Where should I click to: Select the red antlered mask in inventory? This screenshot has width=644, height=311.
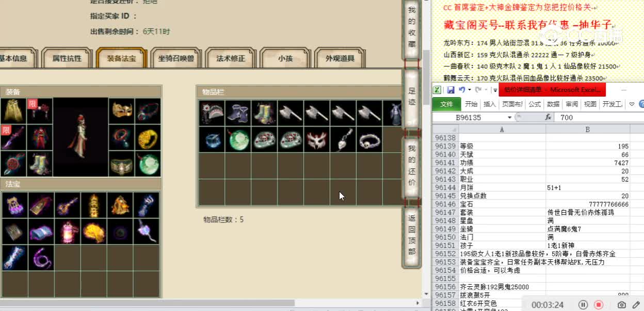coord(317,139)
